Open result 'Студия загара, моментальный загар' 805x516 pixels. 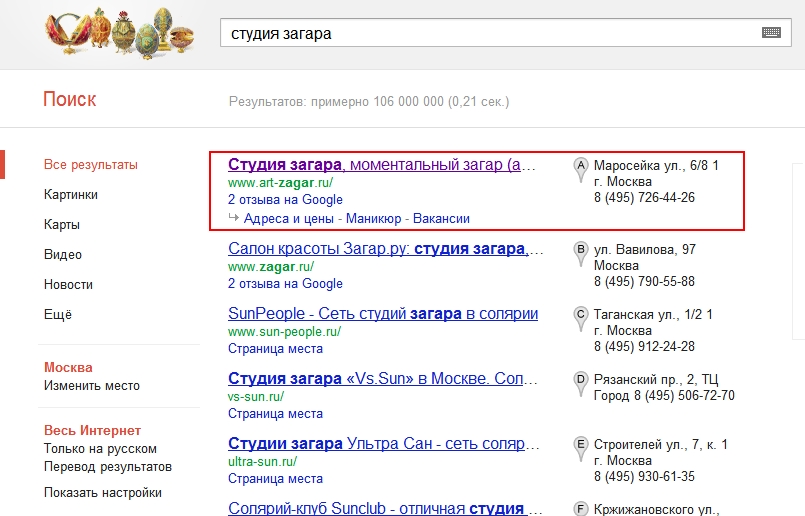point(382,164)
